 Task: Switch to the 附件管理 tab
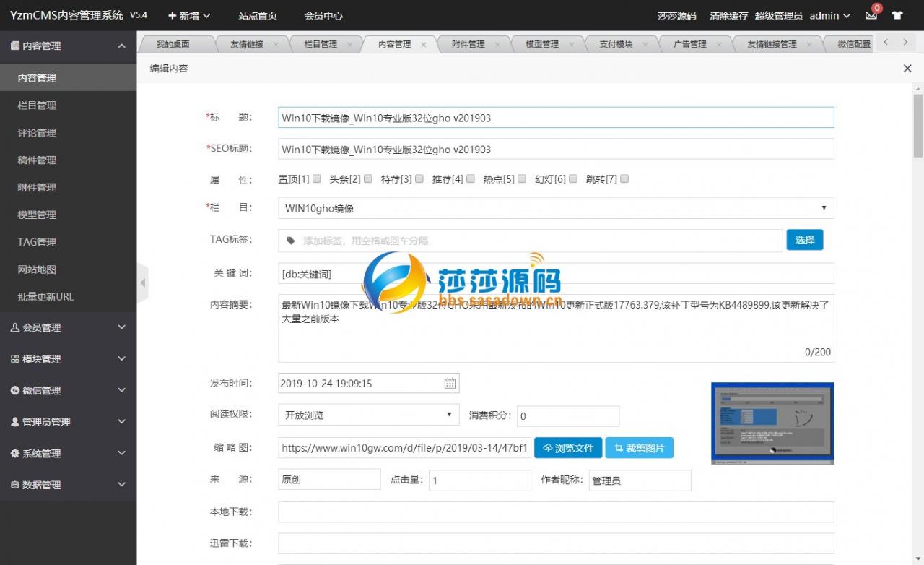tap(468, 44)
